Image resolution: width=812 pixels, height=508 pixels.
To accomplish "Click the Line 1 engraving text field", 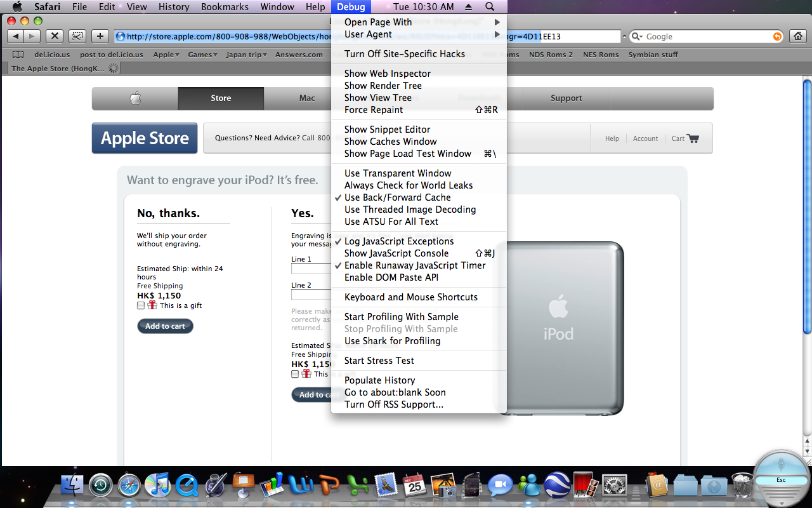I will point(311,269).
